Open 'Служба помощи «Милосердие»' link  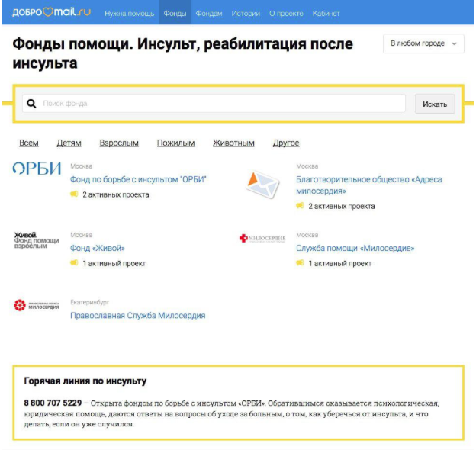pyautogui.click(x=355, y=248)
